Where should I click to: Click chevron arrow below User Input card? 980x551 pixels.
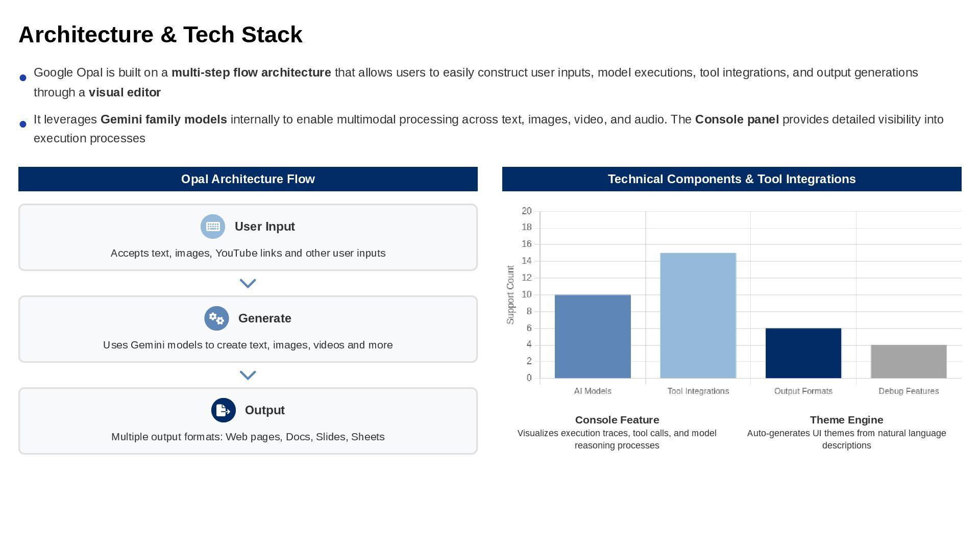tap(248, 283)
